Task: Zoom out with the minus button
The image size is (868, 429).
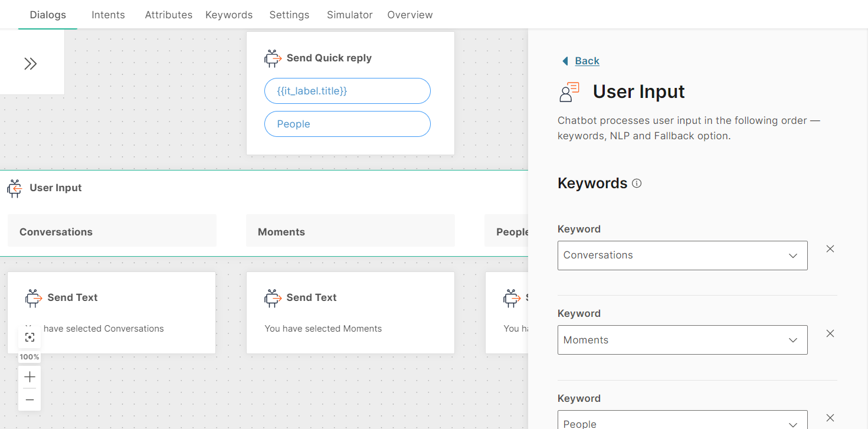Action: pos(30,399)
